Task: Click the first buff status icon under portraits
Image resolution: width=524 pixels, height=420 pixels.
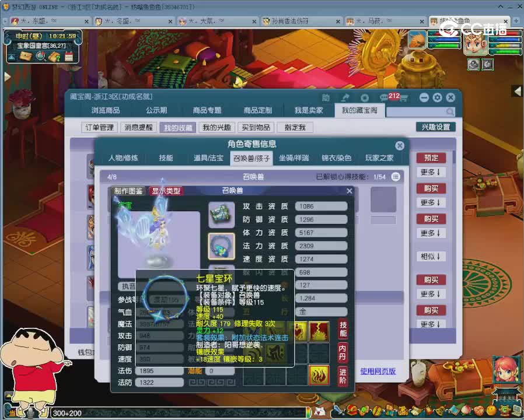Action: (x=473, y=64)
